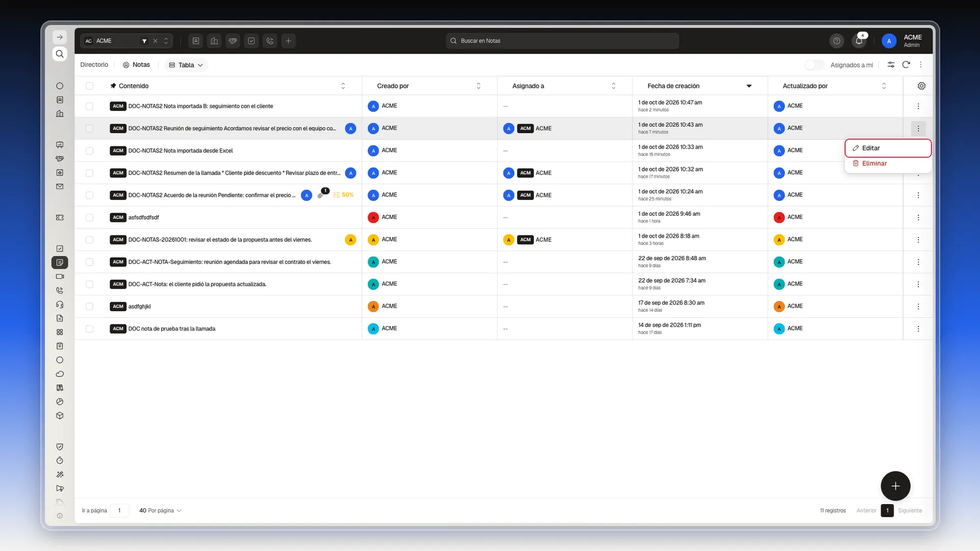Check the select-all checkbox in header
Screen dimensions: 980x551
(x=89, y=86)
